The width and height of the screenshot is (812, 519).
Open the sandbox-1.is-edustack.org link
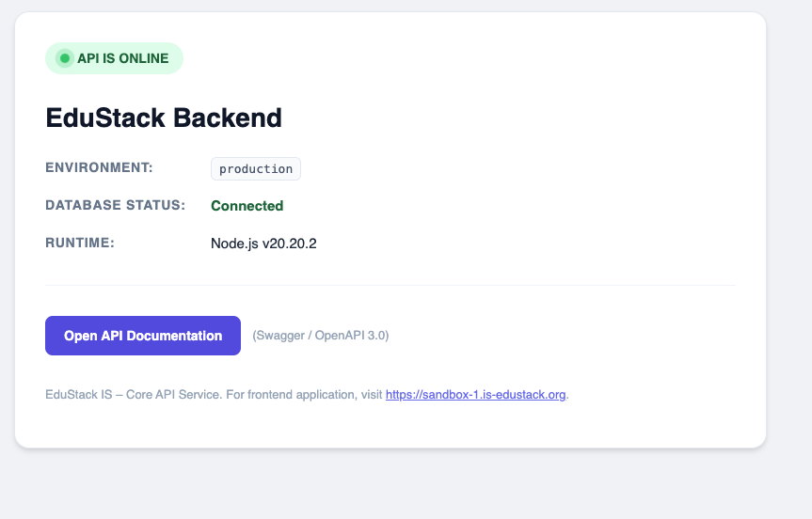pyautogui.click(x=475, y=395)
